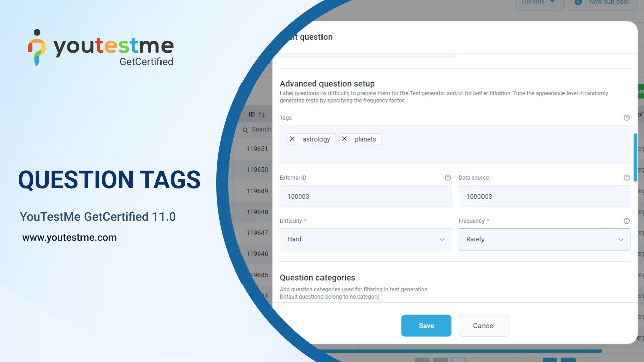This screenshot has height=362, width=644.
Task: Click the search magnifier under ID column
Action: tap(246, 130)
